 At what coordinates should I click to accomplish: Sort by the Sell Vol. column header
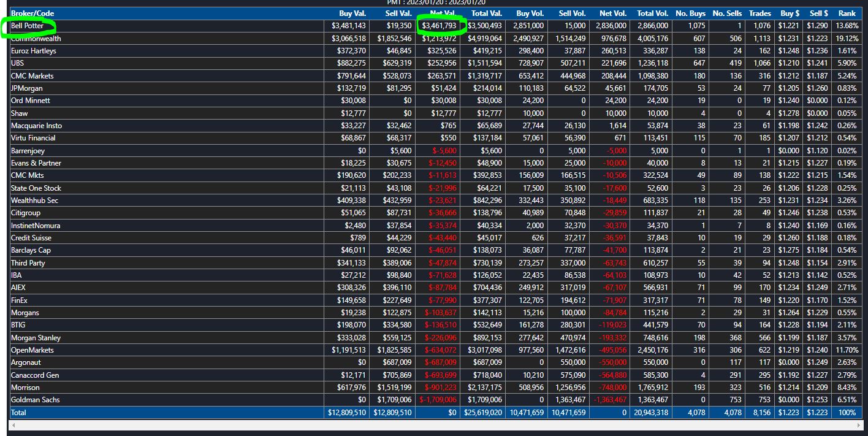point(573,13)
